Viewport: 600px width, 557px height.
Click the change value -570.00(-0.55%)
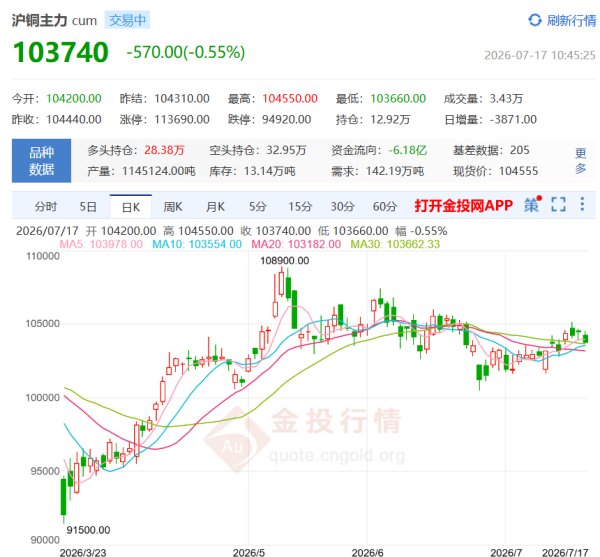pos(186,52)
